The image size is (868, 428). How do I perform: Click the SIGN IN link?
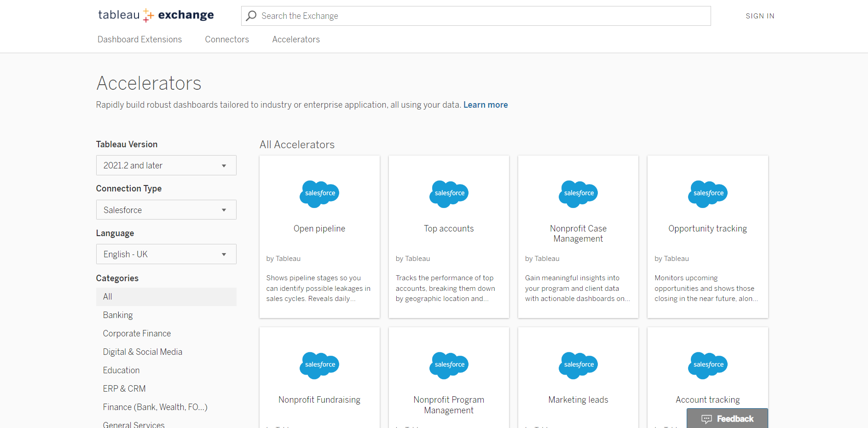(760, 16)
